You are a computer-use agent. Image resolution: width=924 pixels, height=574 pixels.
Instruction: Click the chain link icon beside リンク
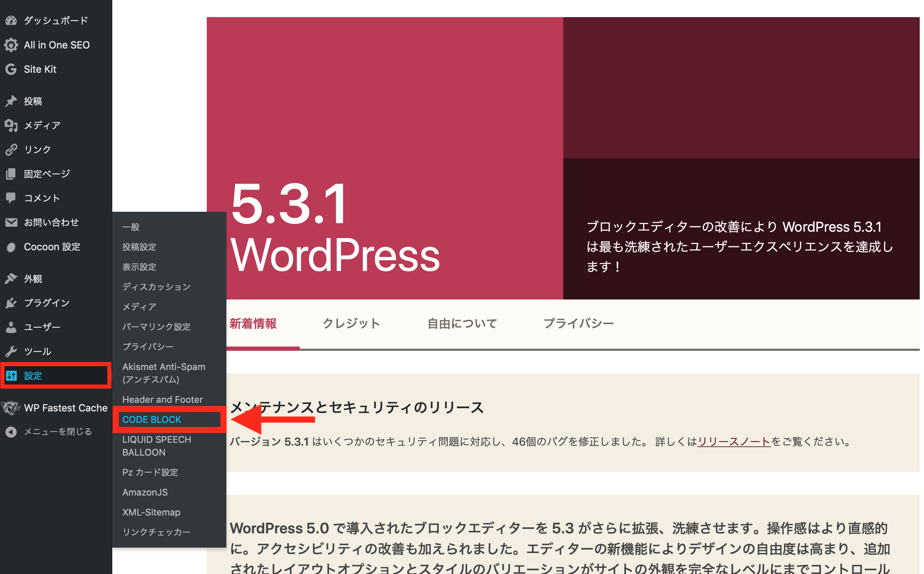point(11,150)
